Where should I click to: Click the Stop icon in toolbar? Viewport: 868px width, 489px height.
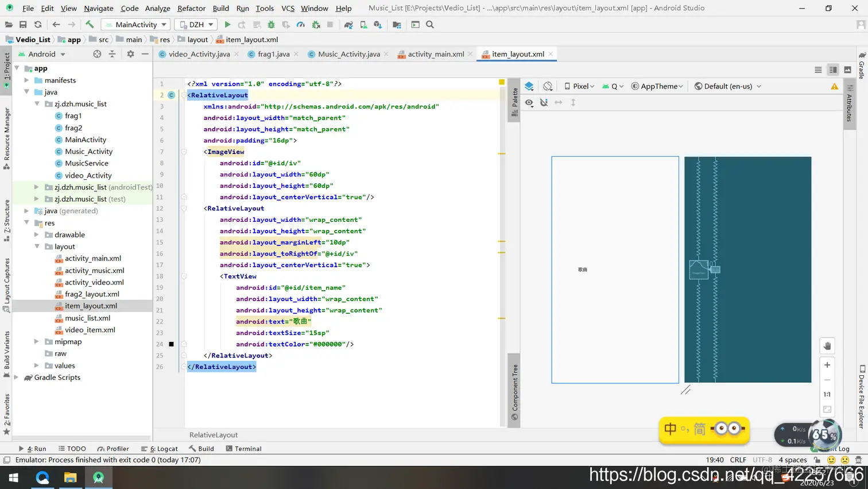point(330,25)
